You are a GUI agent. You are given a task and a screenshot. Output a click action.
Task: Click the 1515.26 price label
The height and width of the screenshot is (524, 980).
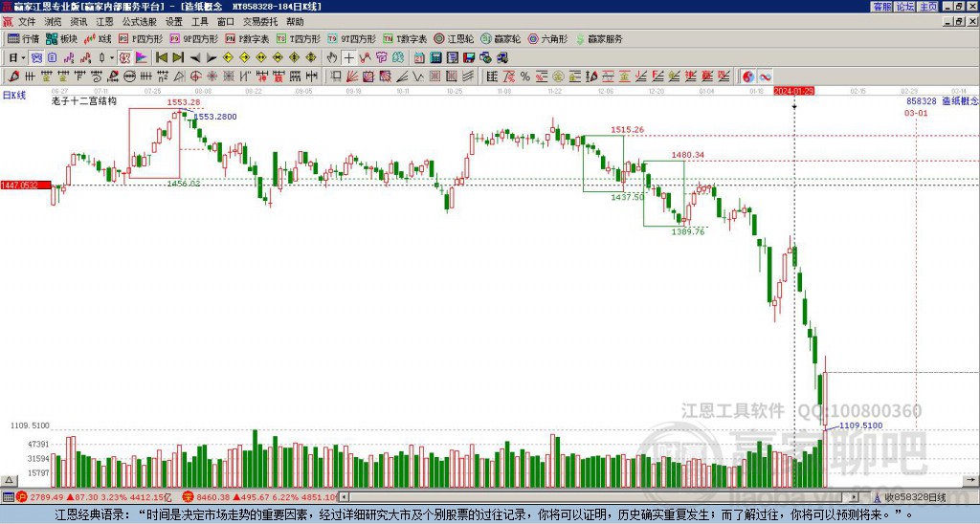tap(628, 130)
